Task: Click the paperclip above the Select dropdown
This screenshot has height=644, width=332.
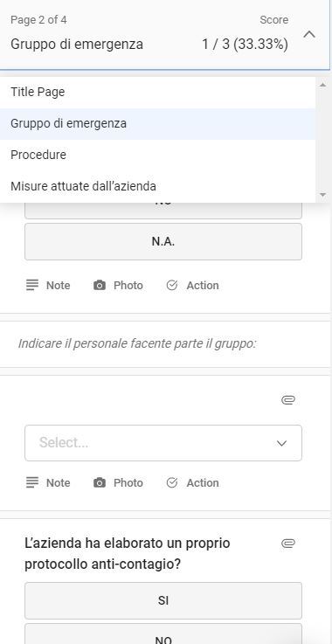Action: click(288, 400)
